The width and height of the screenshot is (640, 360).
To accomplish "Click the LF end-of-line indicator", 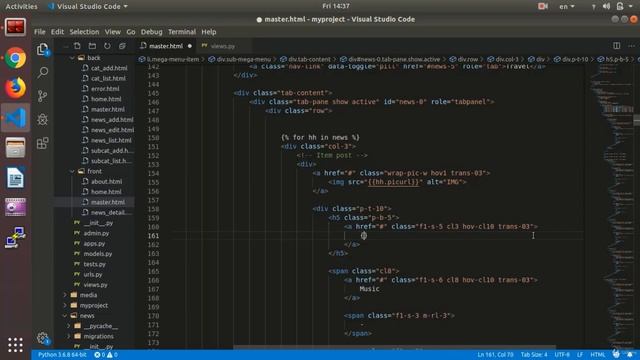I will 580,355.
